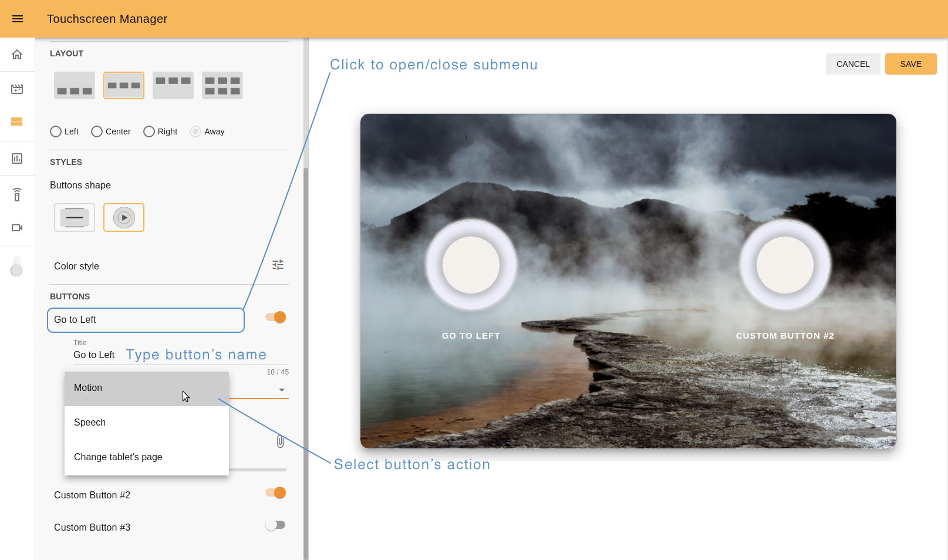Open the video camera sidebar icon
The image size is (948, 560).
click(17, 228)
